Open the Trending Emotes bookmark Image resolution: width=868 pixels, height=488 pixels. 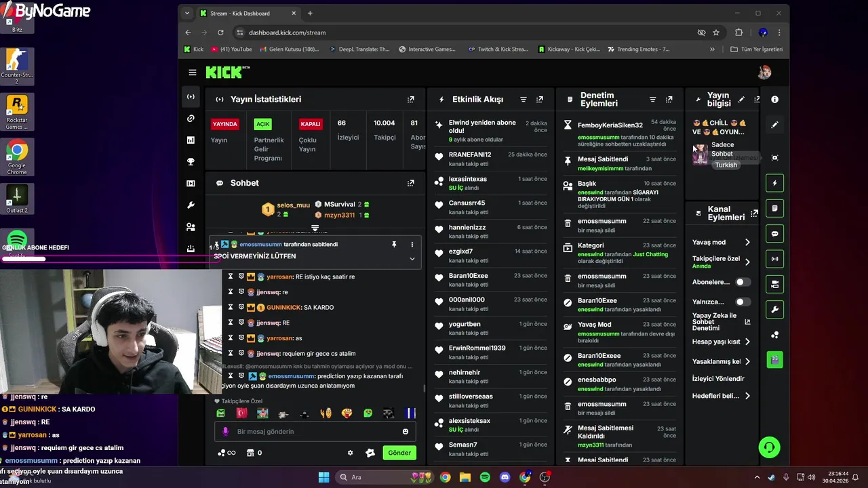pos(638,49)
